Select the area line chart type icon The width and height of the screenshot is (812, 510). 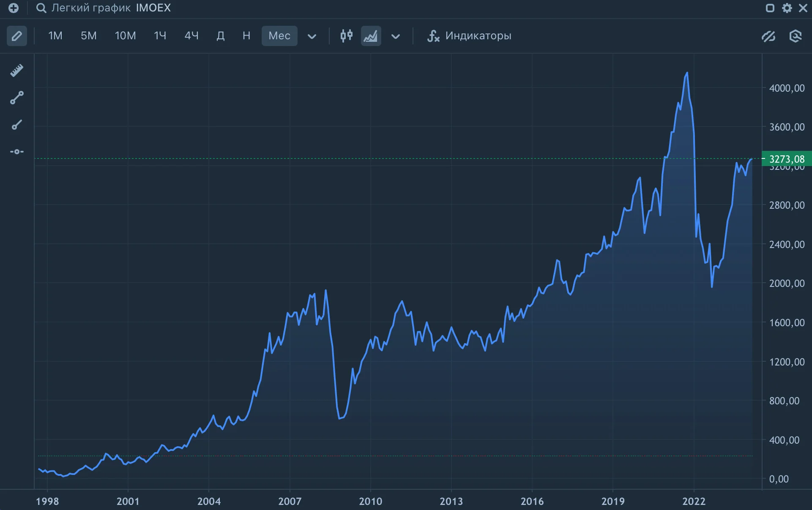(x=371, y=36)
